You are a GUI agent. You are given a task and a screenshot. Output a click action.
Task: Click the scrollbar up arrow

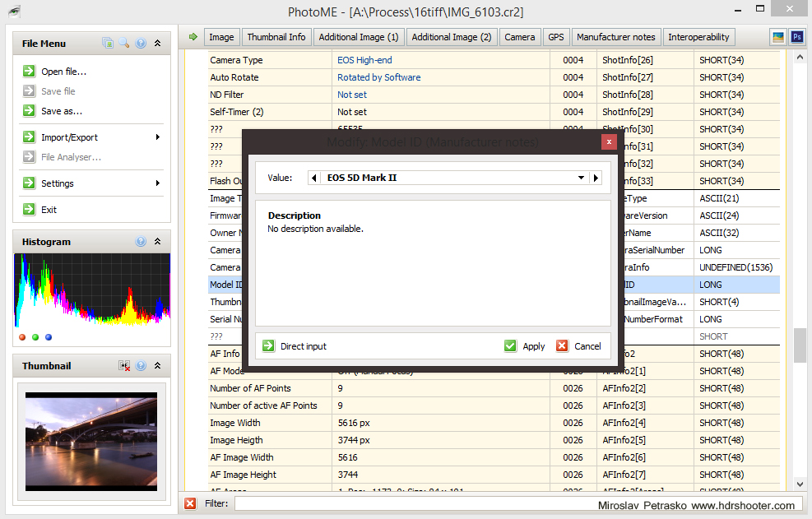click(800, 57)
